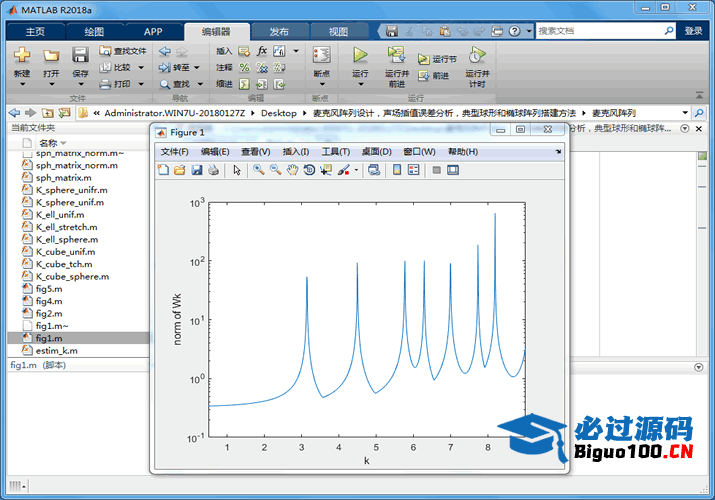Toggle the Insert Colorbar button
The height and width of the screenshot is (500, 715).
[399, 170]
